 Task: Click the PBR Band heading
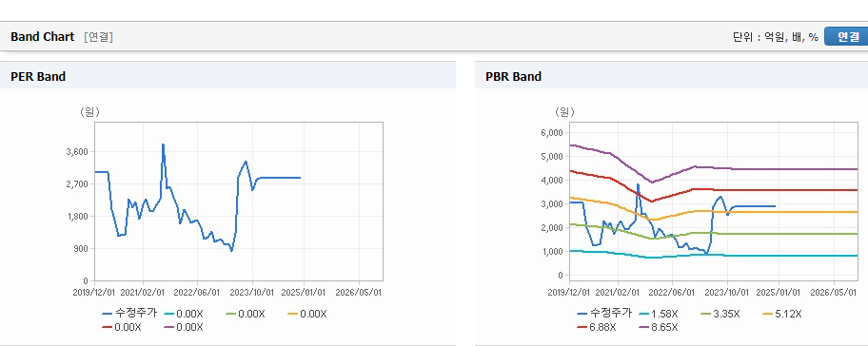(513, 77)
